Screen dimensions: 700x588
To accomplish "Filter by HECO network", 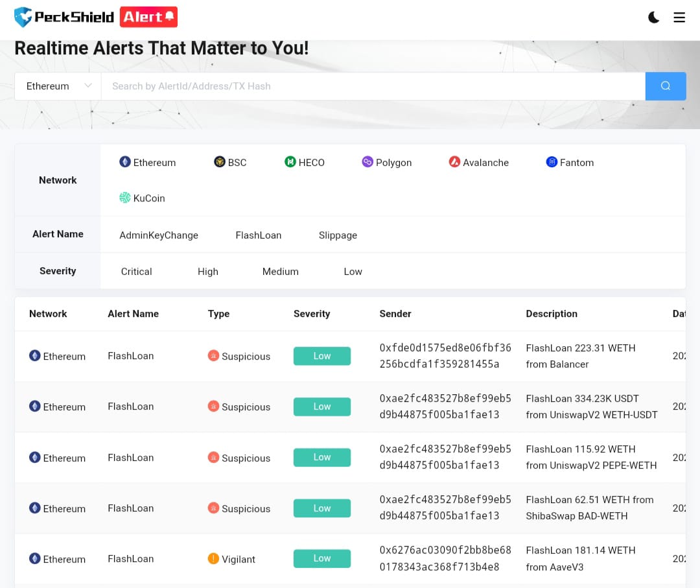I will (305, 162).
